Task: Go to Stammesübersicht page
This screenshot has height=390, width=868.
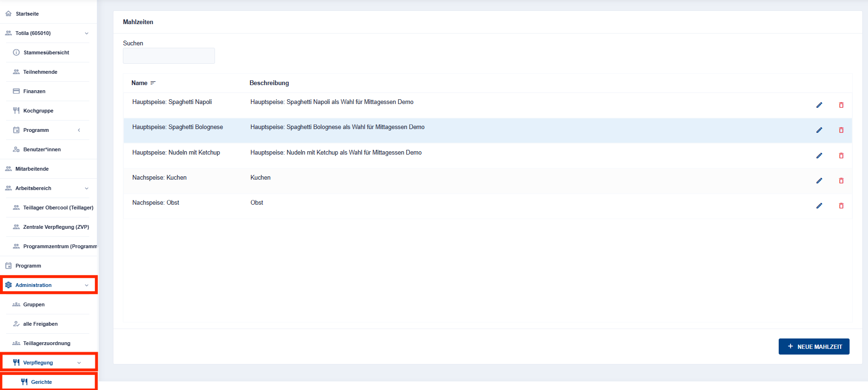Action: [x=47, y=52]
